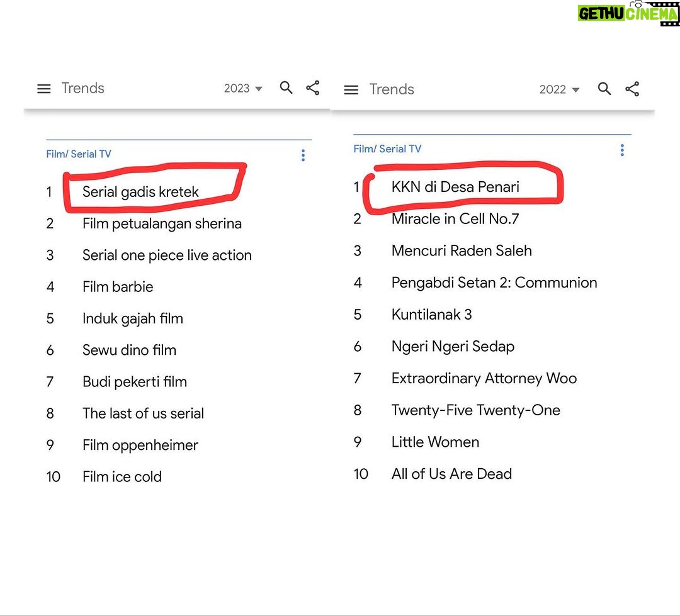Open 'Miracle in Cell No.7' entry
The height and width of the screenshot is (616, 680).
(x=455, y=218)
